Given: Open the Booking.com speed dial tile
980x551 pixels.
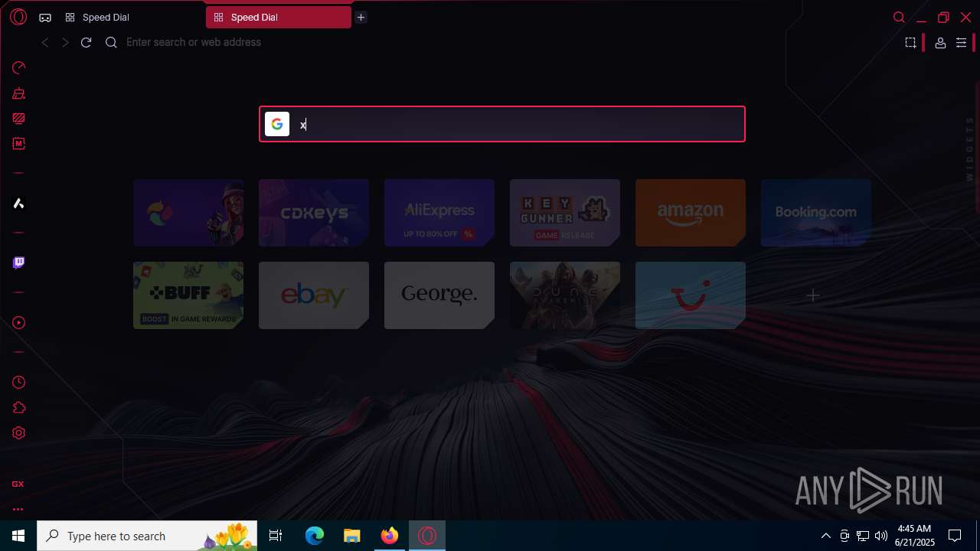Looking at the screenshot, I should (x=816, y=213).
